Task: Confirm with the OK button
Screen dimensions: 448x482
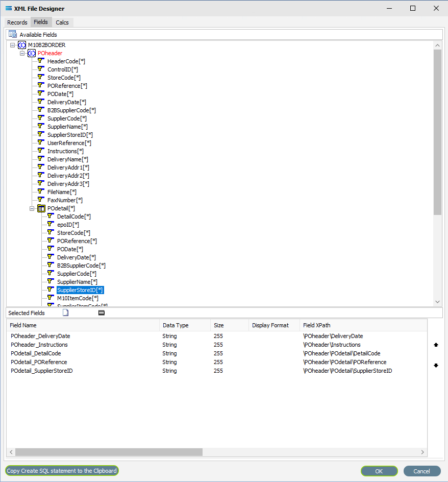Action: [x=379, y=471]
